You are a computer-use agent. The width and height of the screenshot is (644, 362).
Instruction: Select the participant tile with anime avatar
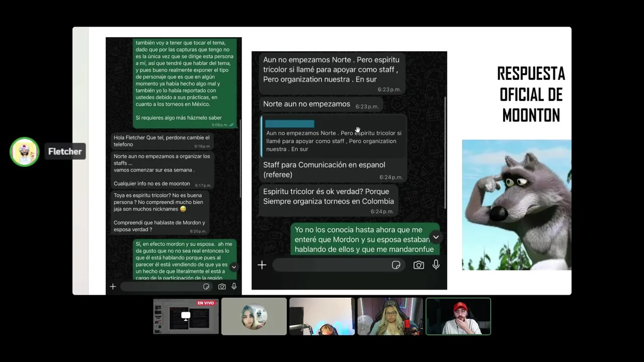click(x=254, y=316)
